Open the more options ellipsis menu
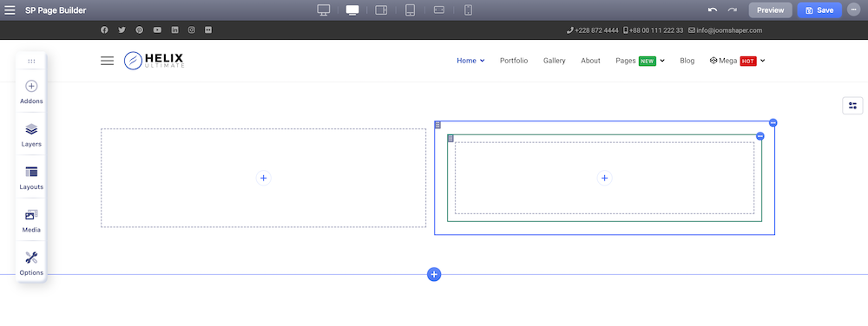Image resolution: width=868 pixels, height=326 pixels. pyautogui.click(x=853, y=10)
